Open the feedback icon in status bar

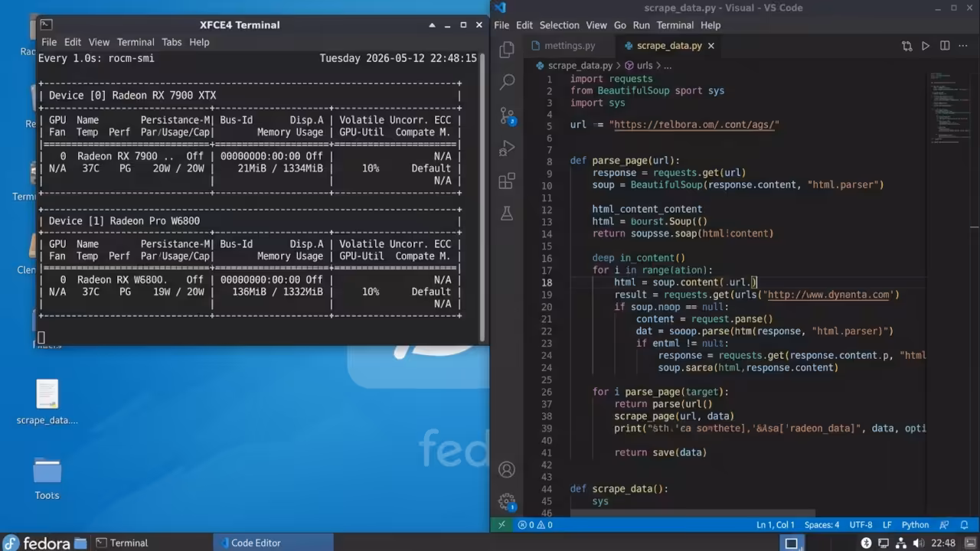click(946, 525)
